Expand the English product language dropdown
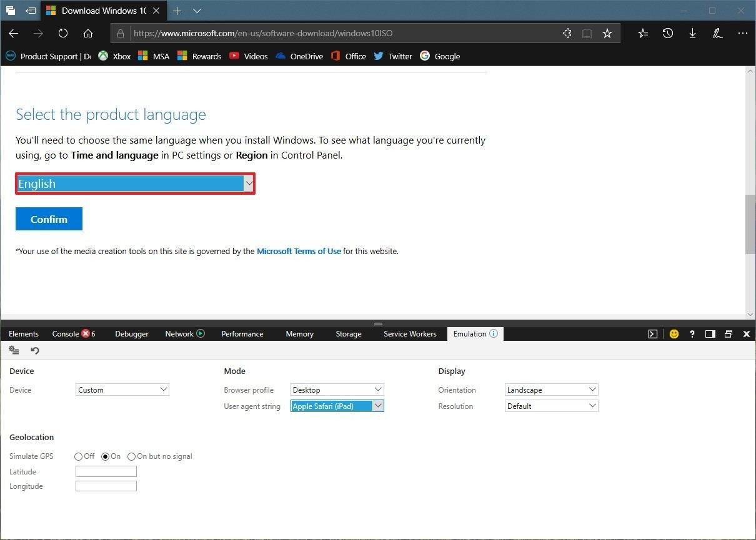The height and width of the screenshot is (540, 756). pos(135,184)
